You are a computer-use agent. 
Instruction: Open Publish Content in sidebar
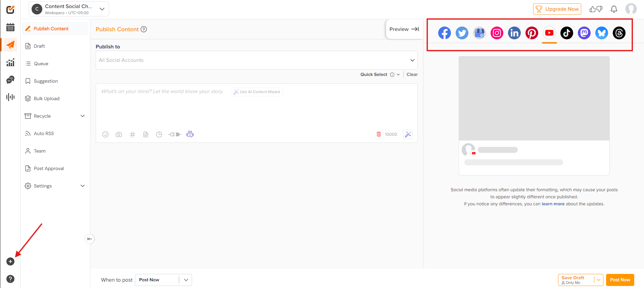[55, 29]
